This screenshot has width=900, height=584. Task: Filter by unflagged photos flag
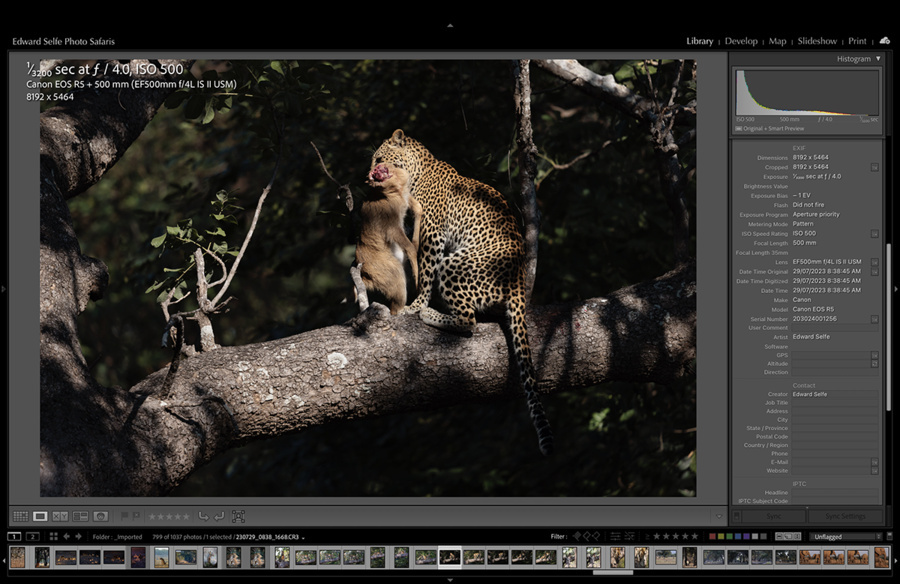[587, 536]
